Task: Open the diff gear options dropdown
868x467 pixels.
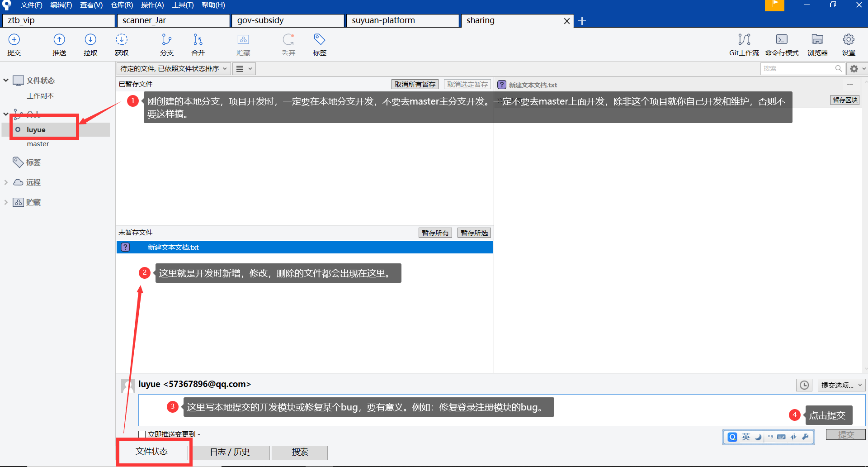Action: coord(857,69)
